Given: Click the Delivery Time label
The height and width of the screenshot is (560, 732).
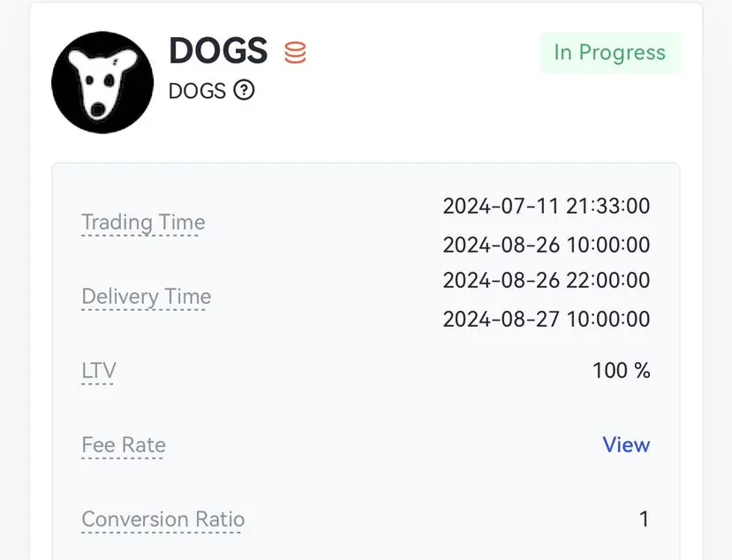Looking at the screenshot, I should tap(146, 297).
